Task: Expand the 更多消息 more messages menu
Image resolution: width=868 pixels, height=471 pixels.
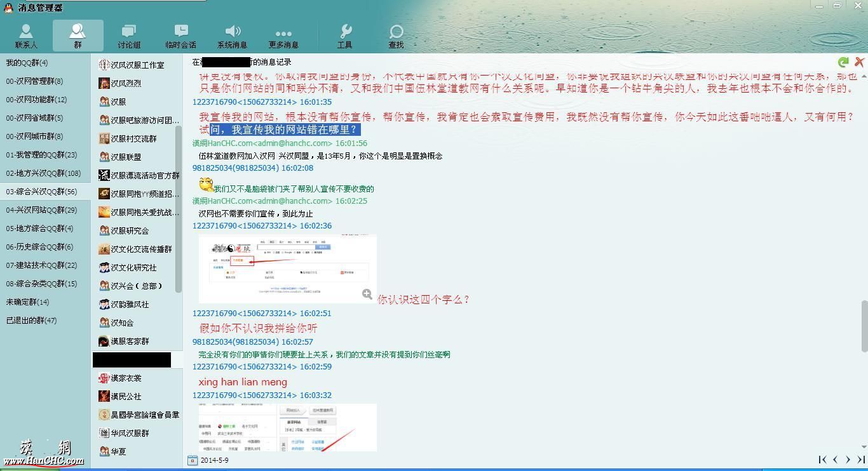Action: [283, 36]
